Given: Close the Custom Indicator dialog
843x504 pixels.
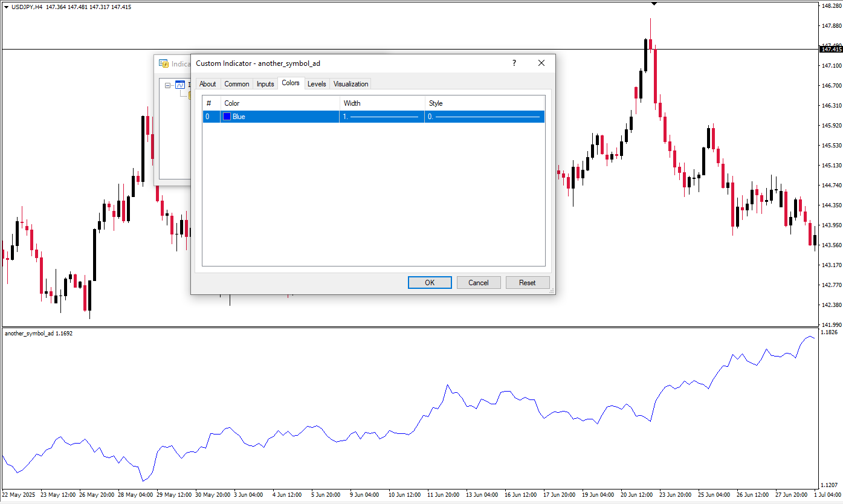Looking at the screenshot, I should pyautogui.click(x=541, y=63).
